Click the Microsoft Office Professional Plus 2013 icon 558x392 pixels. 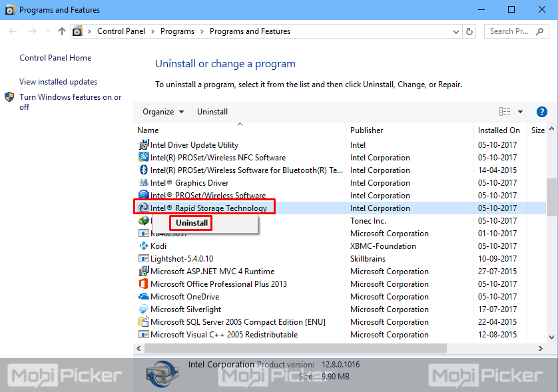(x=143, y=284)
